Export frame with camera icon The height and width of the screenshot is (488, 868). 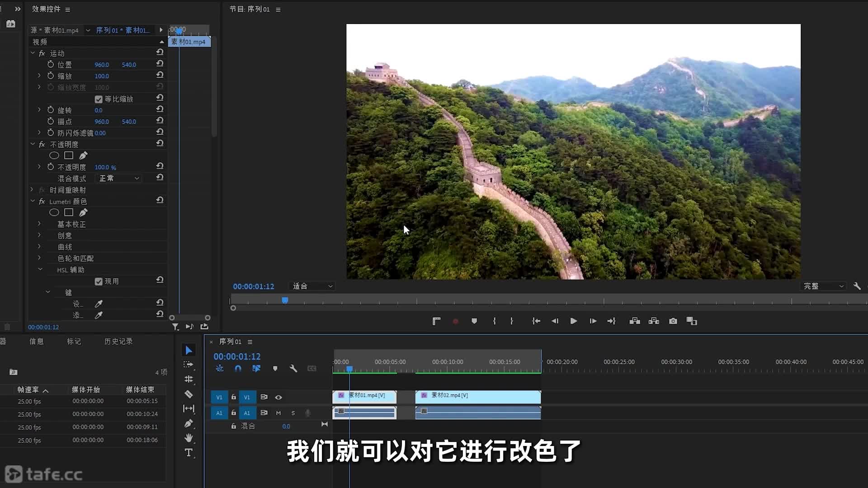(673, 321)
